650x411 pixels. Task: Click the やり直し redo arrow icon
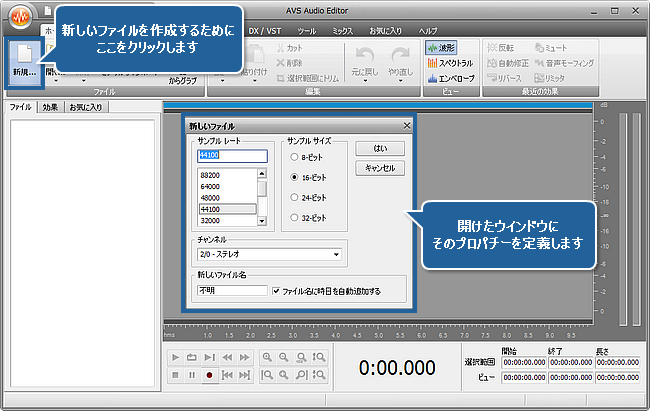click(400, 55)
